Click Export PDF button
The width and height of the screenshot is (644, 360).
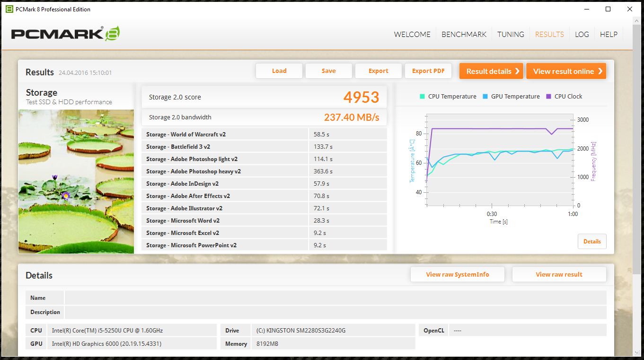(x=428, y=71)
